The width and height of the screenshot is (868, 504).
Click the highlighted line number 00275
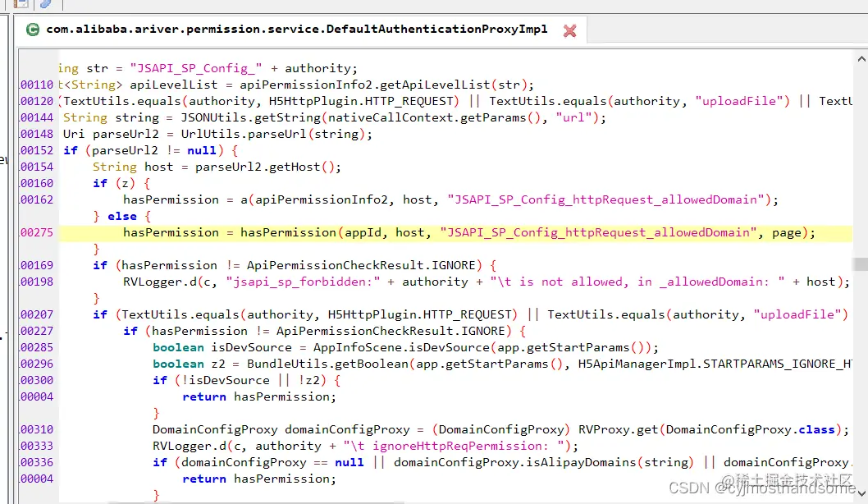click(37, 232)
